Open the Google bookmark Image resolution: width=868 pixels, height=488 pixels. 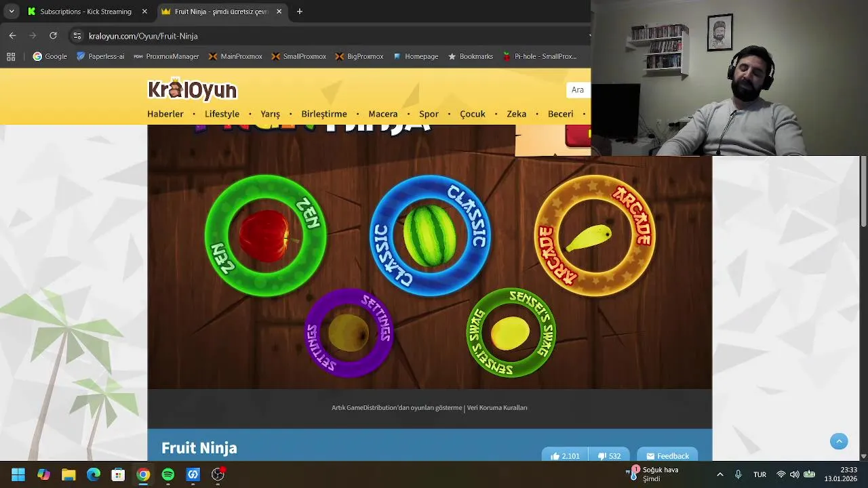[x=50, y=56]
